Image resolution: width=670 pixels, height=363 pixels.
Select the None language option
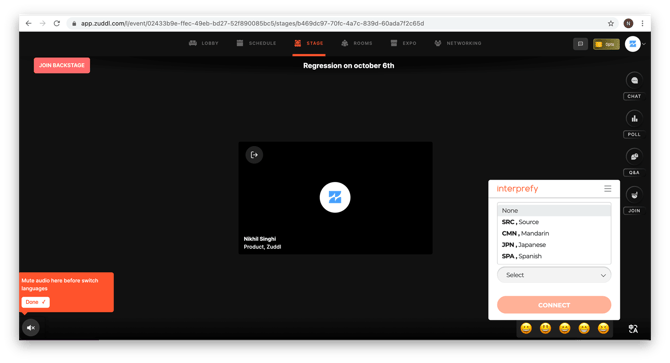554,211
